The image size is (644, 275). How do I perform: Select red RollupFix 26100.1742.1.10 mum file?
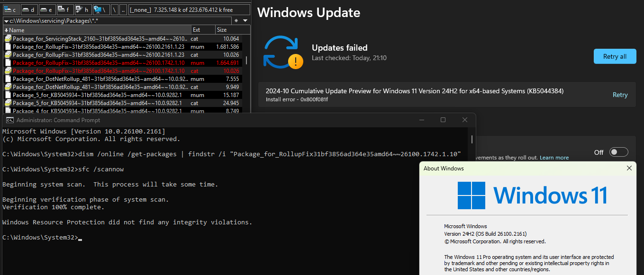[x=122, y=62]
